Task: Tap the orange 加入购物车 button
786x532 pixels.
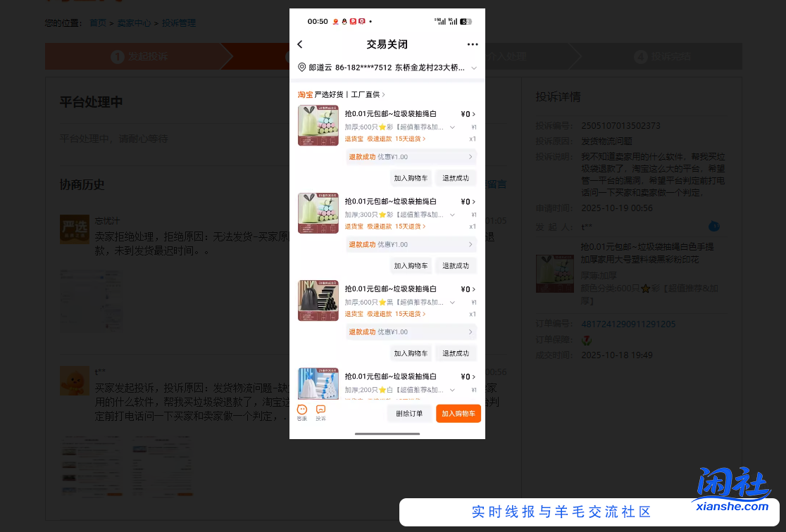Action: point(458,413)
